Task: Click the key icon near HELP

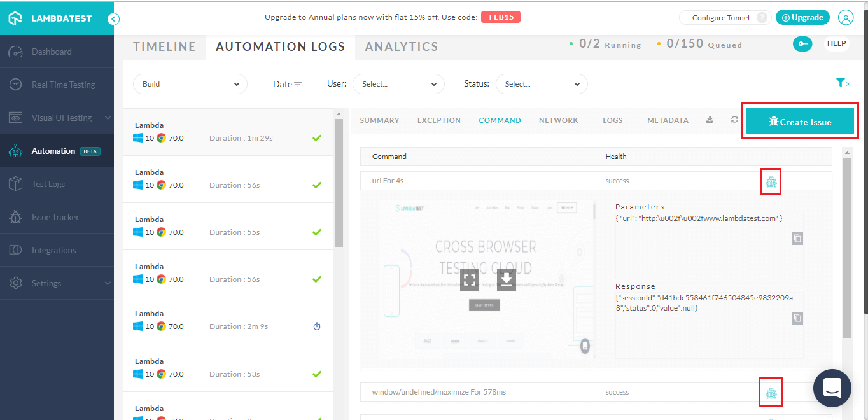Action: [x=802, y=44]
